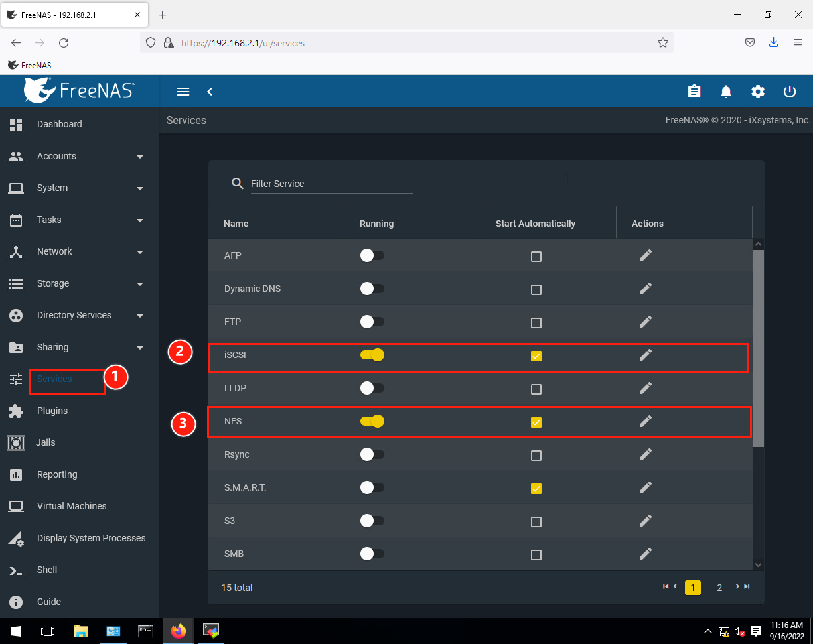Expand the Tasks menu
The image size is (813, 644).
80,220
